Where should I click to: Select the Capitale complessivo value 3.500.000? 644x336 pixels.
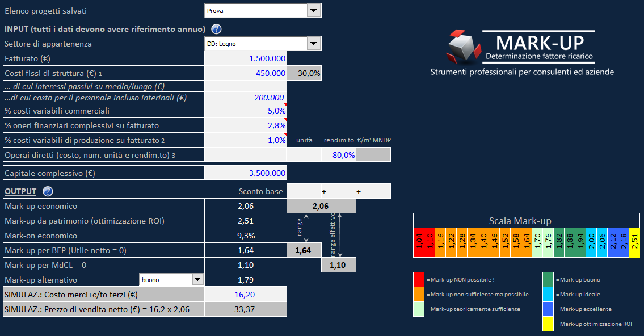[x=246, y=173]
